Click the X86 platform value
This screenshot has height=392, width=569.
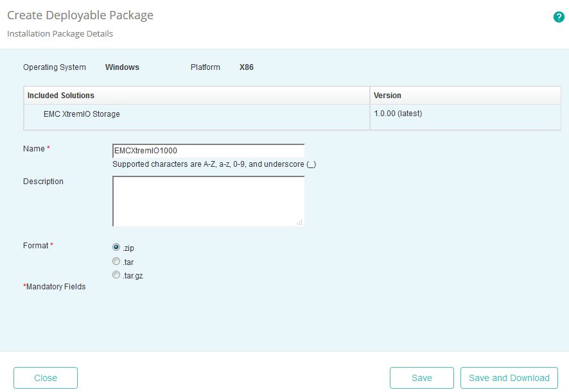point(246,67)
